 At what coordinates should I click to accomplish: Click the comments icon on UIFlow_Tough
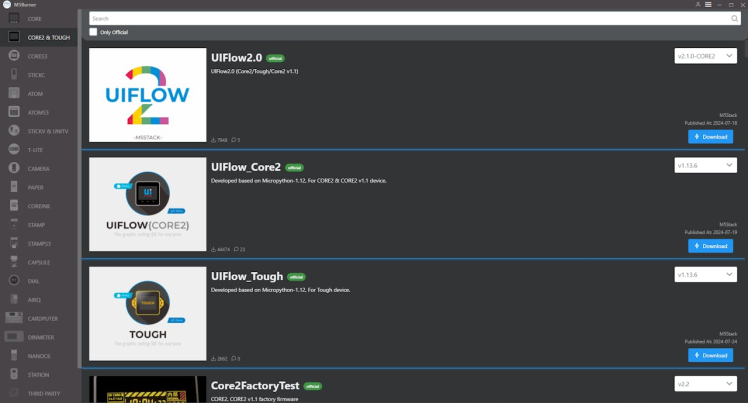[x=234, y=358]
